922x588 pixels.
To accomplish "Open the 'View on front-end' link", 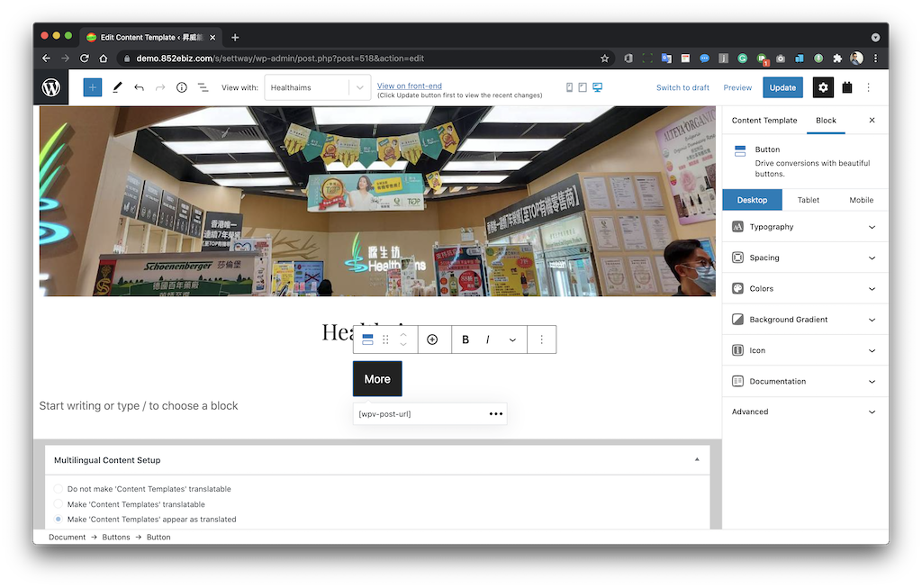I will (x=410, y=86).
